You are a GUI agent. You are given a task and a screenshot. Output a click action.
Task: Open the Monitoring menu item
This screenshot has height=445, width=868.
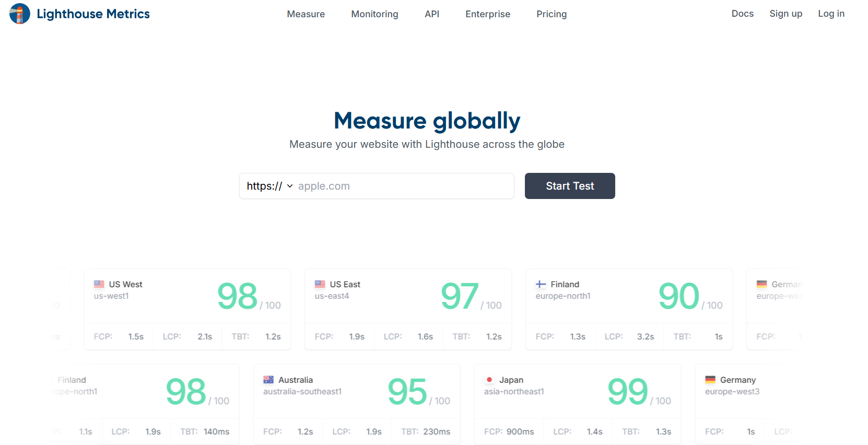pos(374,14)
